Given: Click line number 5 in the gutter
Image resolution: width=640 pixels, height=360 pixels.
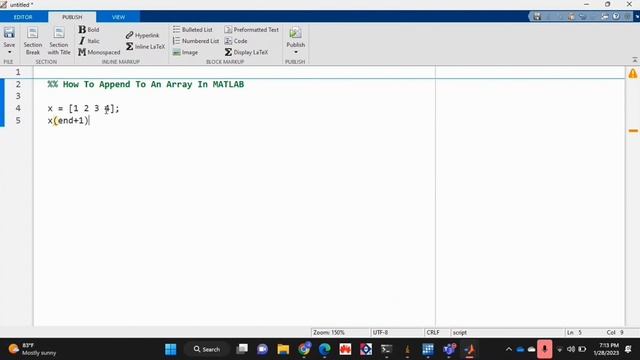Looking at the screenshot, I should 18,120.
